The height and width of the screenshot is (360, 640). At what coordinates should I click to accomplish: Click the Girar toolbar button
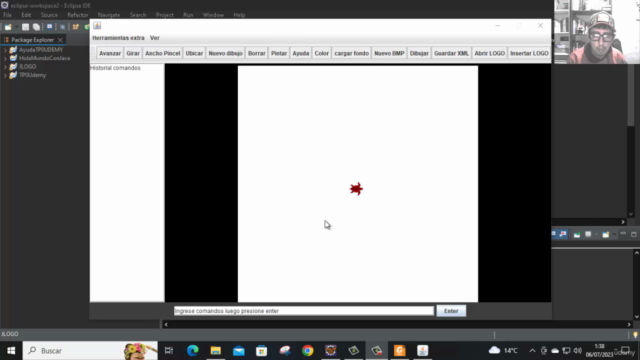(x=133, y=53)
